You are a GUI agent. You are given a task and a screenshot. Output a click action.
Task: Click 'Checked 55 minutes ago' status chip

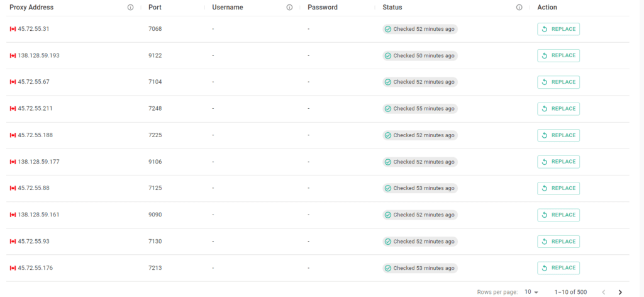tap(419, 108)
